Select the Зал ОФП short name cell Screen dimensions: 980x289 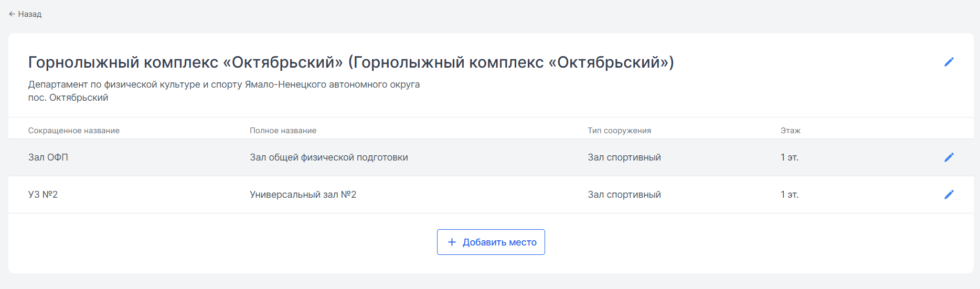[48, 157]
